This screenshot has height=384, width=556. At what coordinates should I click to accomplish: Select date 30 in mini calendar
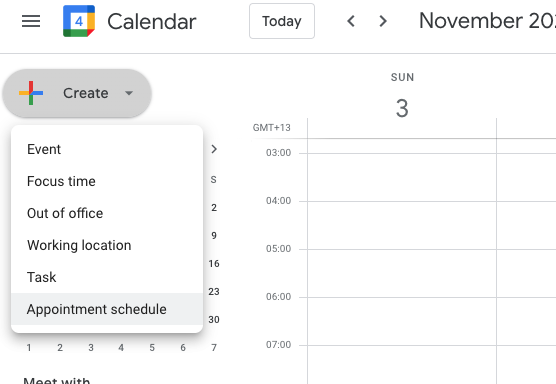click(214, 319)
